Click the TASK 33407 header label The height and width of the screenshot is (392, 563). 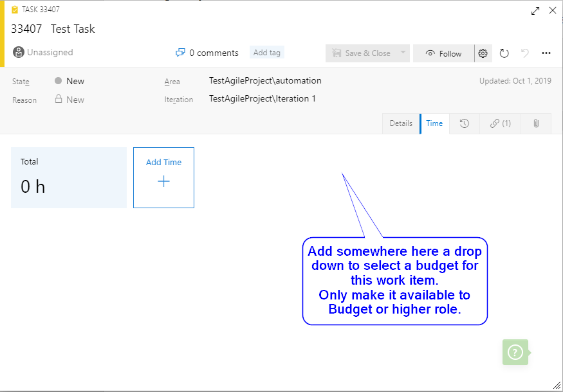[x=41, y=10]
